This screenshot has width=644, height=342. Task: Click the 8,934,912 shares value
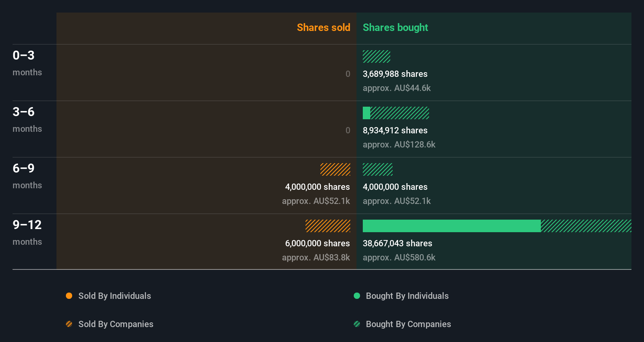pos(395,130)
